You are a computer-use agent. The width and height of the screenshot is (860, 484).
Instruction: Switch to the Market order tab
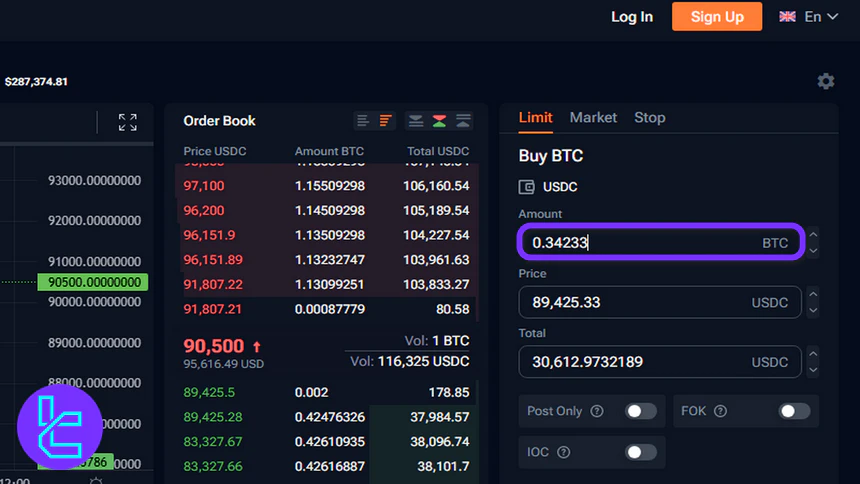593,117
